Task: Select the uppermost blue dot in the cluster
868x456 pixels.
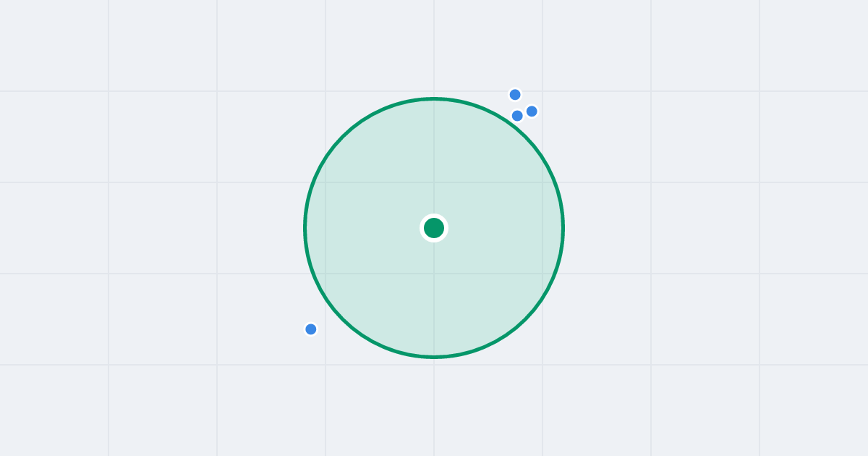Action: (x=515, y=95)
